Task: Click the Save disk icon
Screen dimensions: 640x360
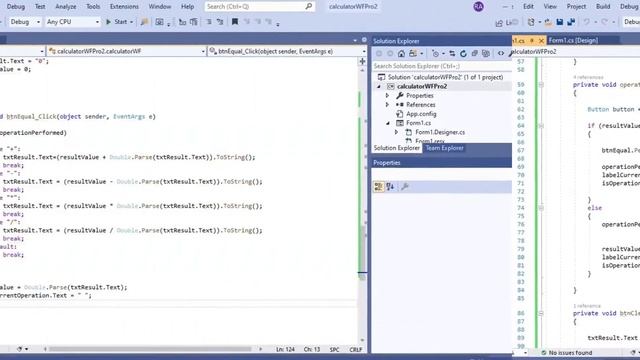Action: [560, 22]
